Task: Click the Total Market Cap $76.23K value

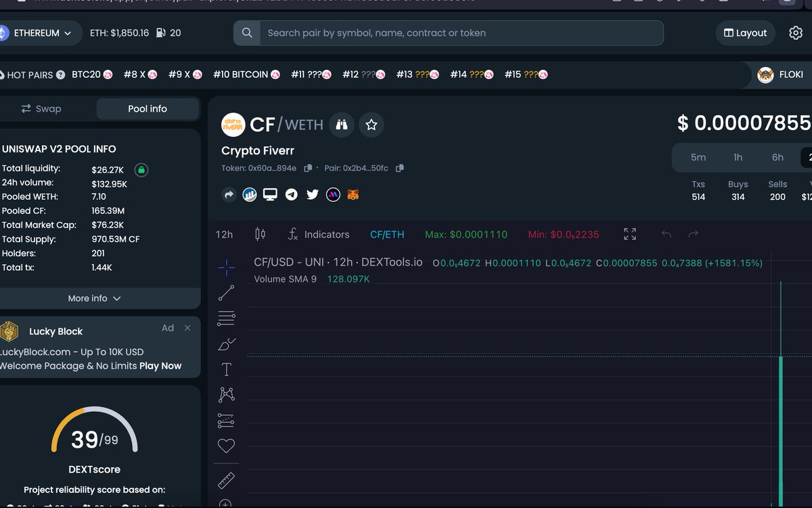Action: coord(108,225)
